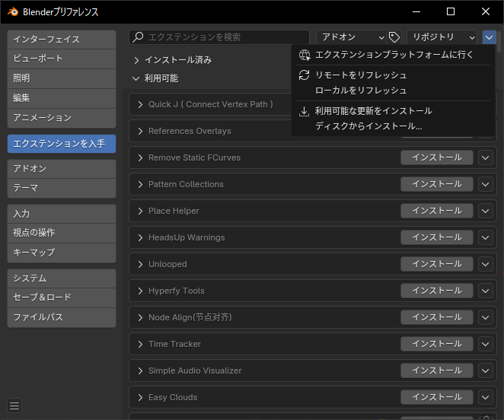Install Node Align extension
504x420 pixels.
pos(437,317)
